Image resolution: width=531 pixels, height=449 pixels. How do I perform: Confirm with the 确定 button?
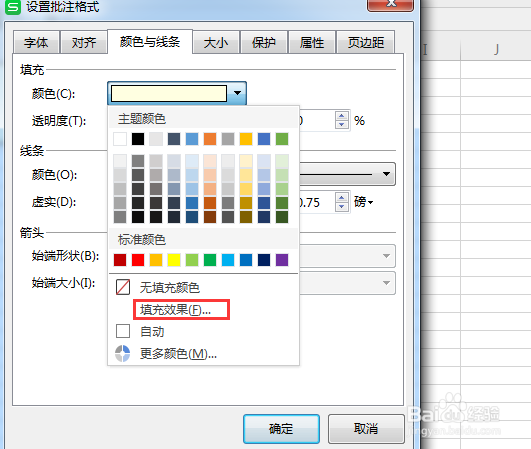281,429
